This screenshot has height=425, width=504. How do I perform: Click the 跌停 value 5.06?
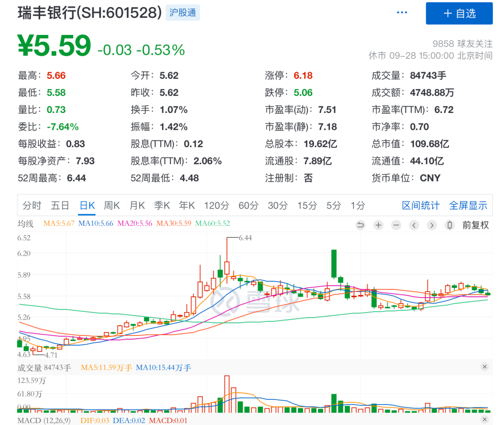click(303, 92)
